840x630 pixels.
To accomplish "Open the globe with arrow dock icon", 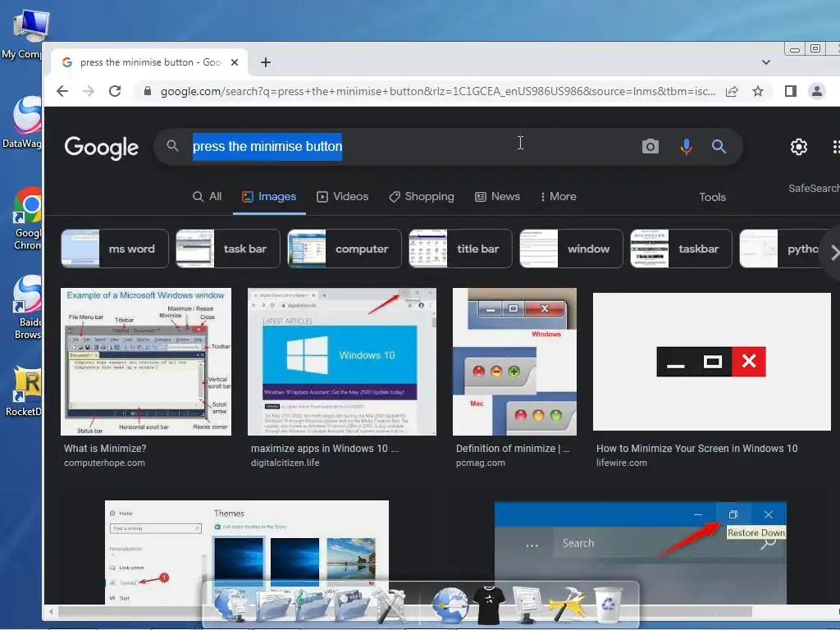I will (x=450, y=605).
